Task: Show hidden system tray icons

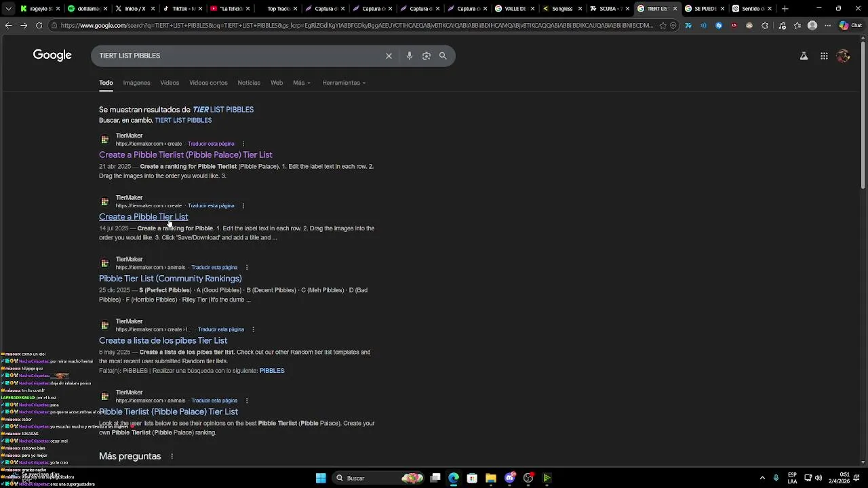Action: (x=762, y=478)
